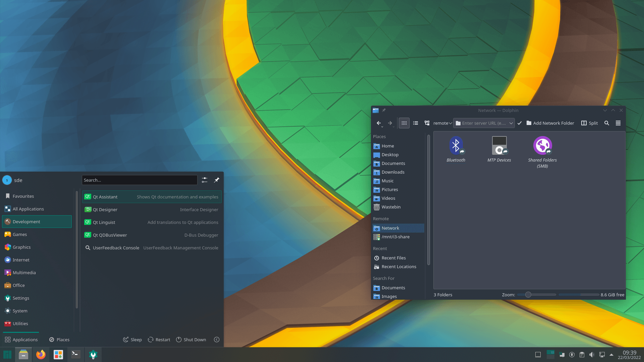This screenshot has height=362, width=644.
Task: Click the Shut Down button
Action: pos(191,340)
